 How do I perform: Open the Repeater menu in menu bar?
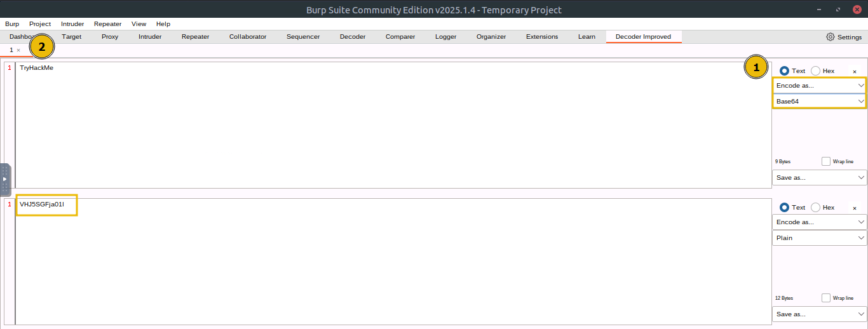tap(108, 23)
